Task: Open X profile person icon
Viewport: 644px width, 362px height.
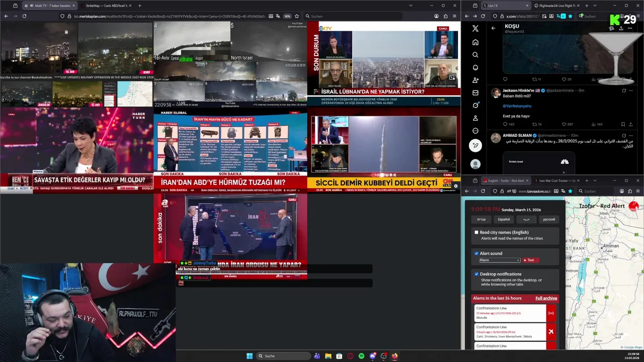Action: [x=475, y=118]
